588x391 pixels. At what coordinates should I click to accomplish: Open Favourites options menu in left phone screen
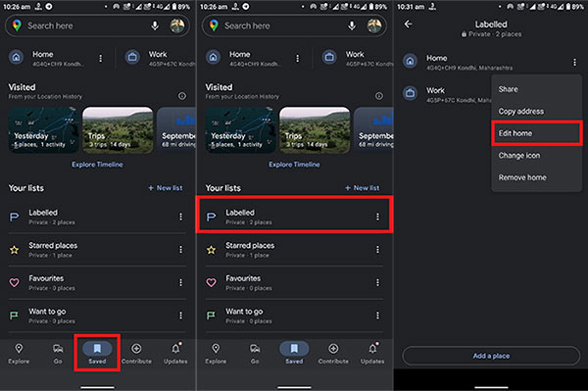(x=180, y=282)
